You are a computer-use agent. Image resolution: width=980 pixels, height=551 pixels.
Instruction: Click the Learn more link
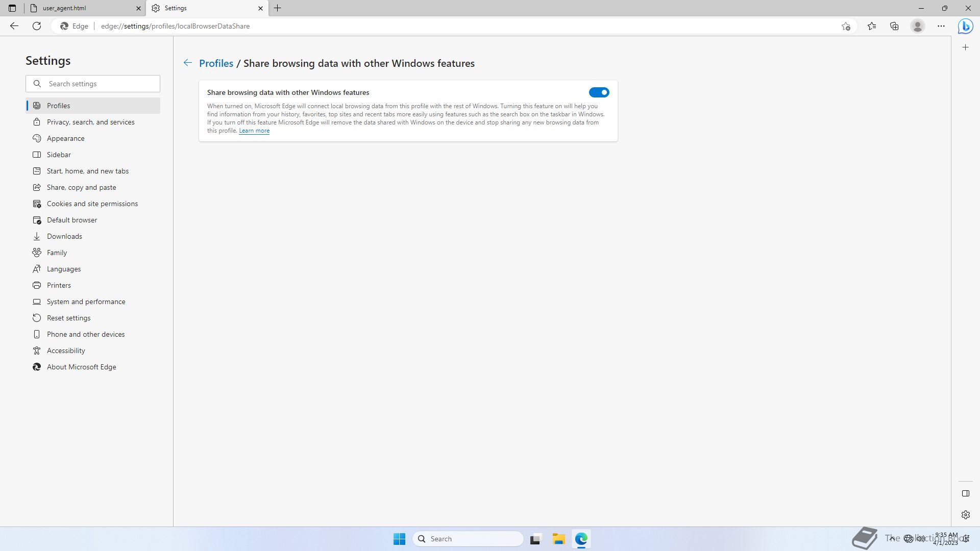pyautogui.click(x=254, y=131)
